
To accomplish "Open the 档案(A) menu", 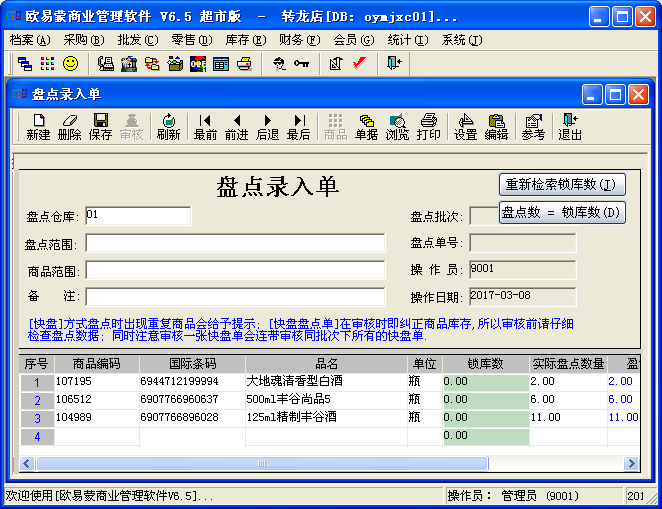I will click(x=30, y=40).
